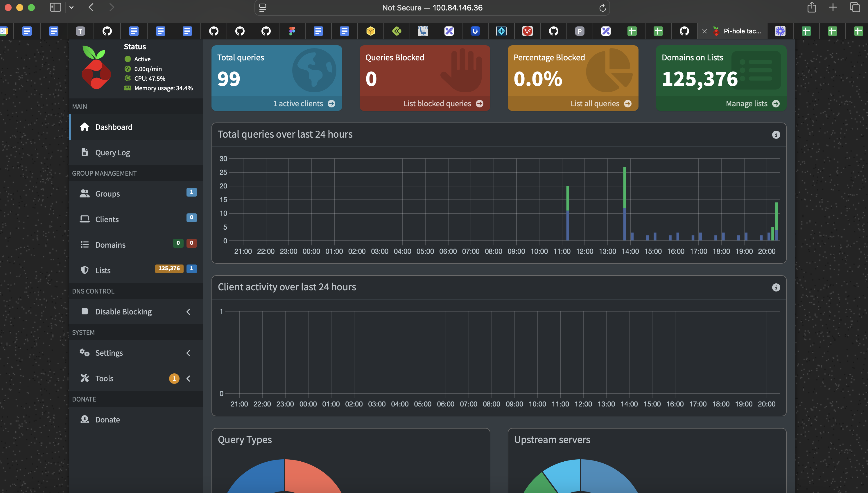This screenshot has height=493, width=868.
Task: Open the Groups menu item
Action: [x=136, y=194]
